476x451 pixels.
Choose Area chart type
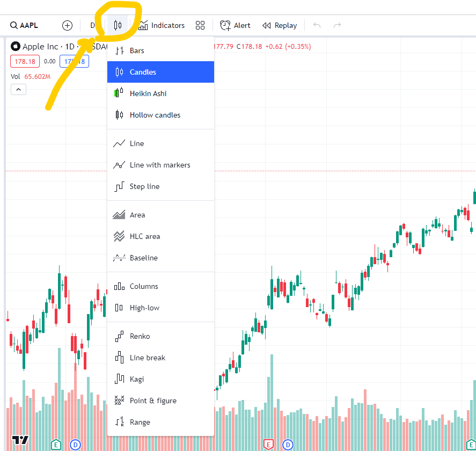pyautogui.click(x=160, y=215)
